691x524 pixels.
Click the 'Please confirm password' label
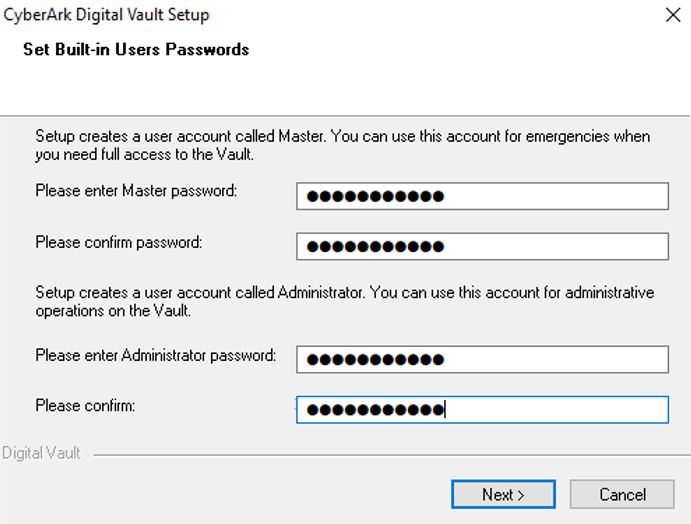119,242
